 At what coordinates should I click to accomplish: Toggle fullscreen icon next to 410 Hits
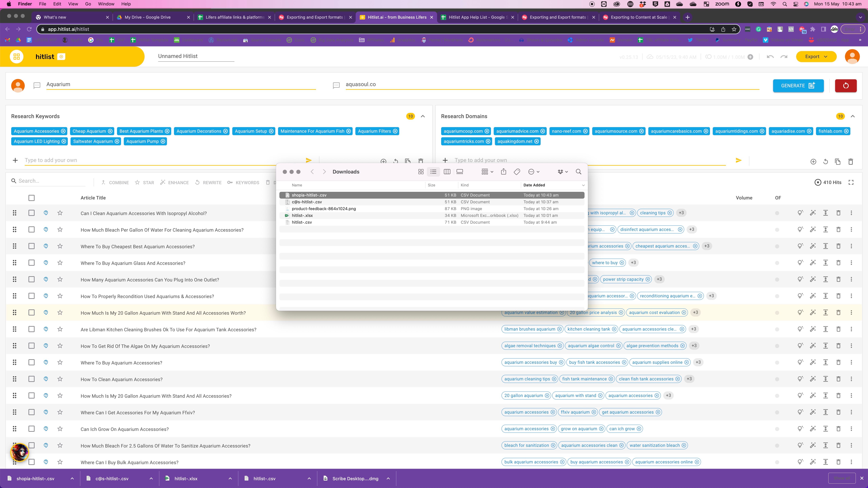851,182
